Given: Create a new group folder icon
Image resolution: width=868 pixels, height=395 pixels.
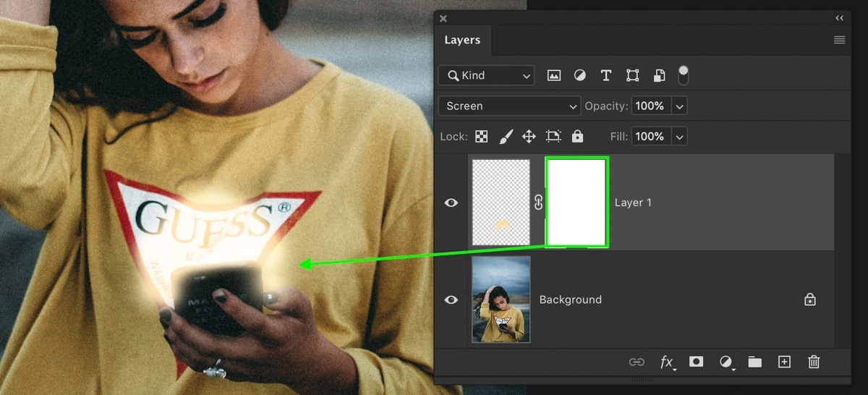Looking at the screenshot, I should coord(755,362).
